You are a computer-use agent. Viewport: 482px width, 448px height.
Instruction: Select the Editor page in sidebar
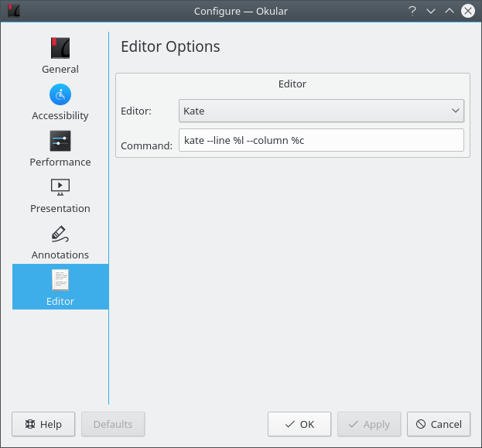[60, 287]
